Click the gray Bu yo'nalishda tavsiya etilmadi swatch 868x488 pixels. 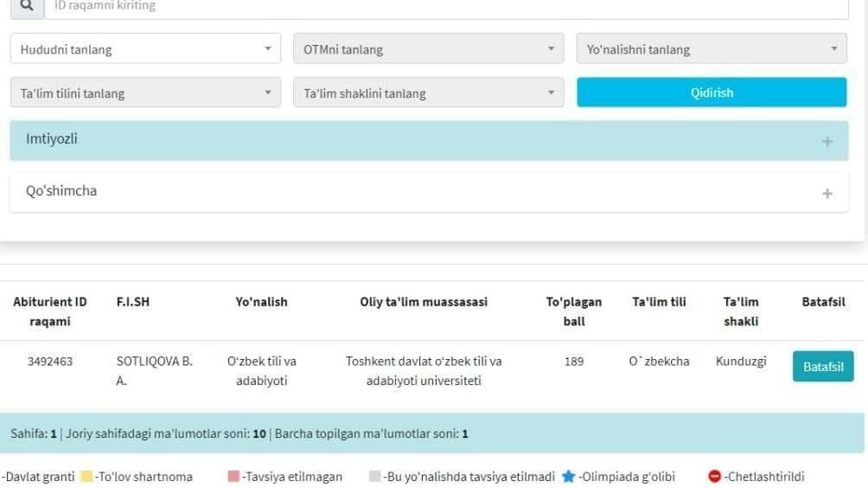click(x=374, y=477)
